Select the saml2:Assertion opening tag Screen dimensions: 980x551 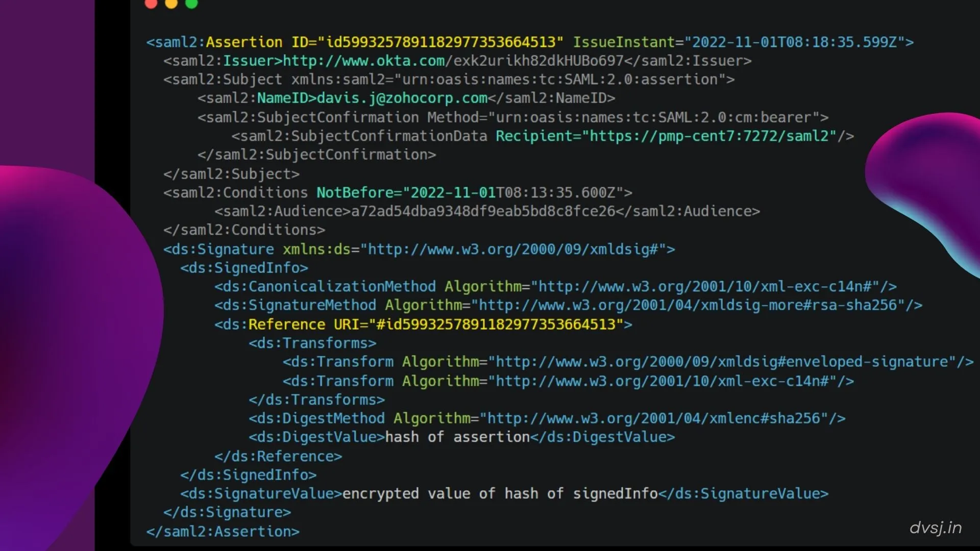click(214, 42)
